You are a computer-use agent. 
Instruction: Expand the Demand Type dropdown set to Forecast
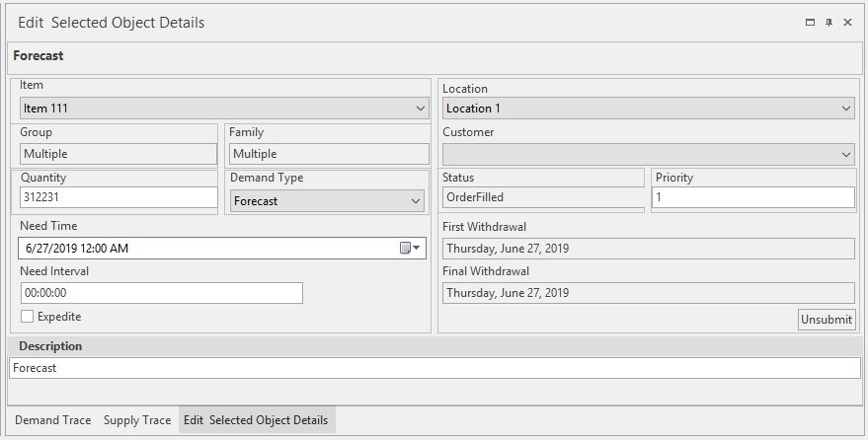click(x=327, y=201)
